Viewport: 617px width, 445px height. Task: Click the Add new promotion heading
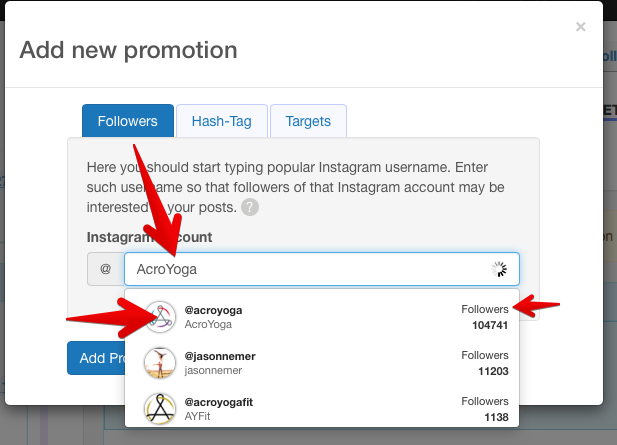click(128, 50)
